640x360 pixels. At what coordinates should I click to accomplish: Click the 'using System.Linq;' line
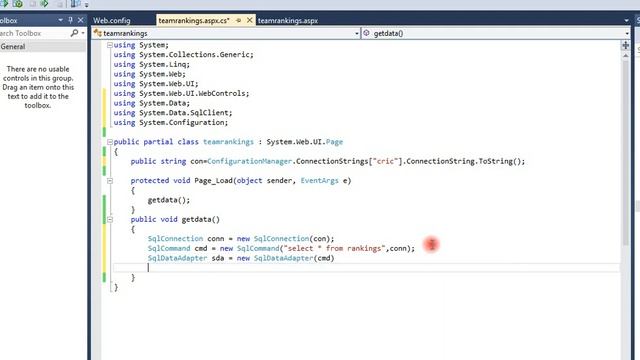click(x=151, y=64)
